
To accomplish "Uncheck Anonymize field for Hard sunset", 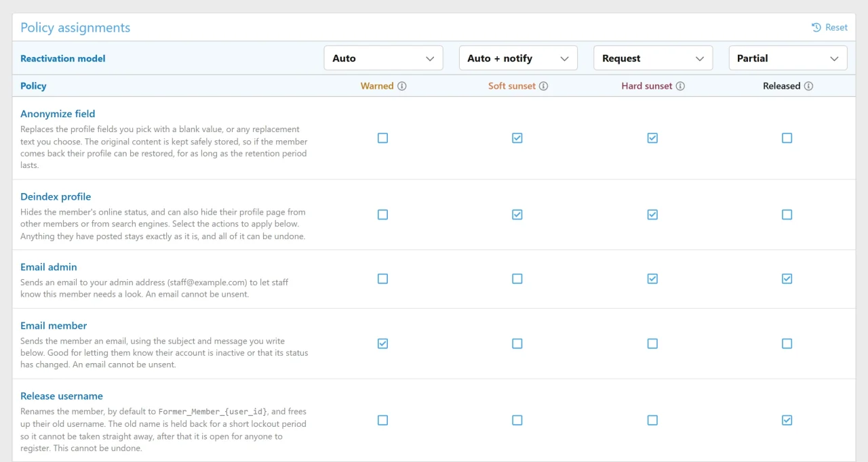I will coord(652,138).
